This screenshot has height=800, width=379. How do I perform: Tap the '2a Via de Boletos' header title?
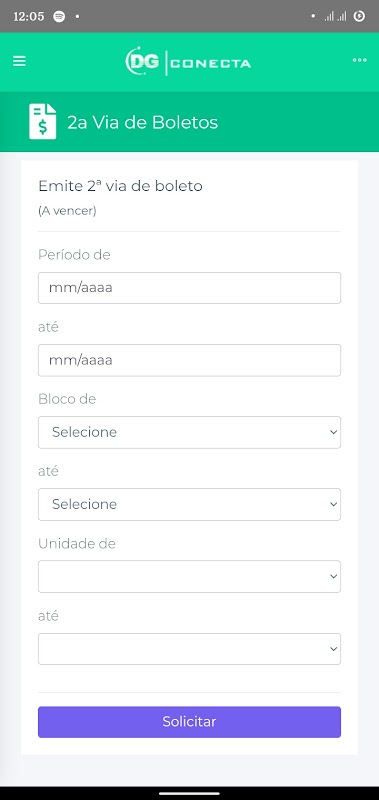tap(143, 122)
